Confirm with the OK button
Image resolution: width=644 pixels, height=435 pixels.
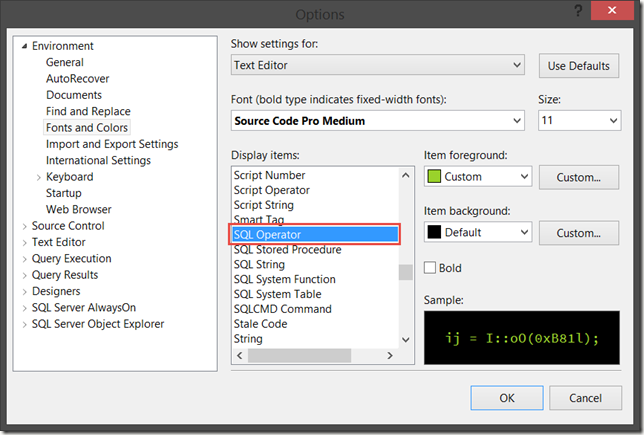pos(507,398)
